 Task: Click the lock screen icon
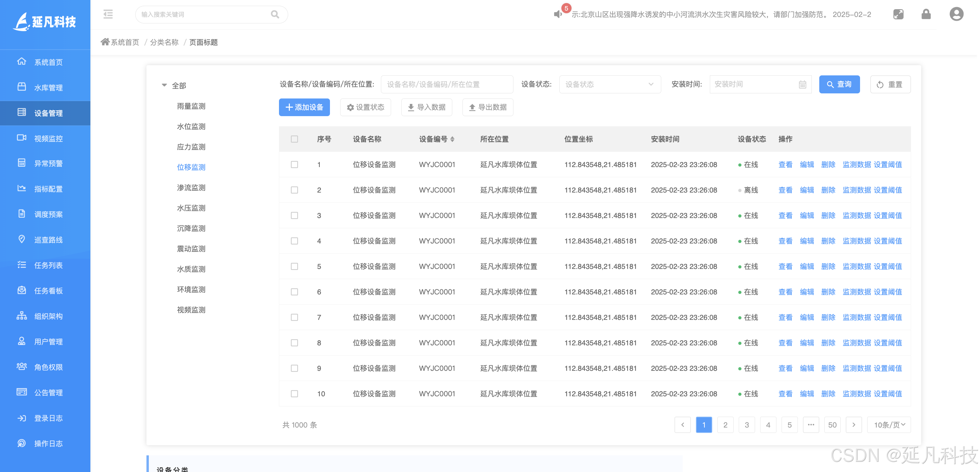(926, 15)
